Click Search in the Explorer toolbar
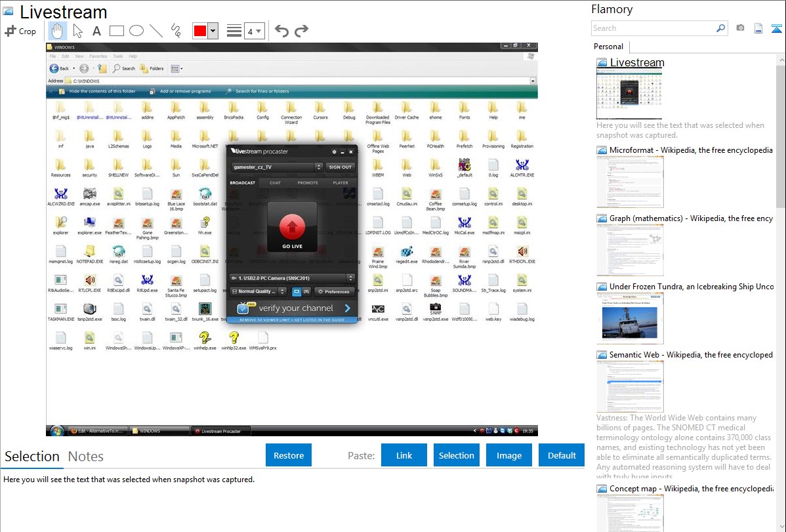 click(124, 68)
